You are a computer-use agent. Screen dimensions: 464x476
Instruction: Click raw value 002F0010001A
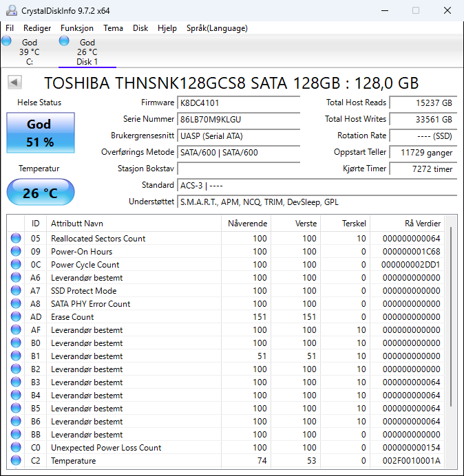click(x=411, y=460)
